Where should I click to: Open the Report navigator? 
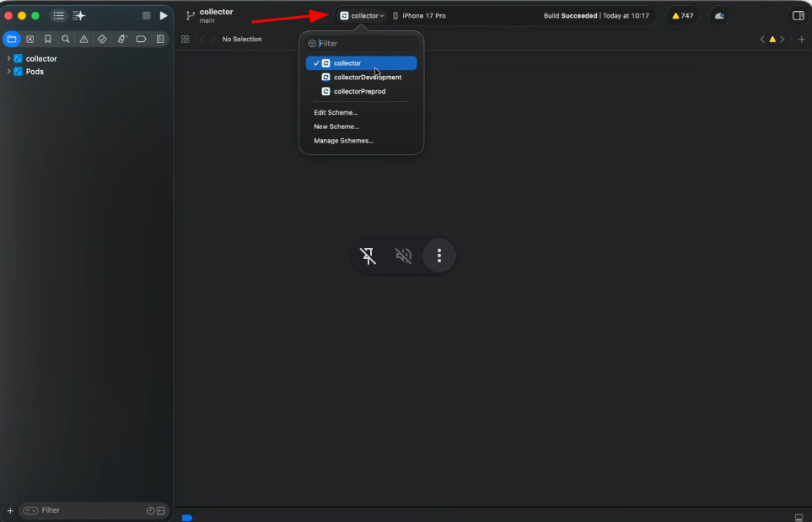(x=159, y=39)
